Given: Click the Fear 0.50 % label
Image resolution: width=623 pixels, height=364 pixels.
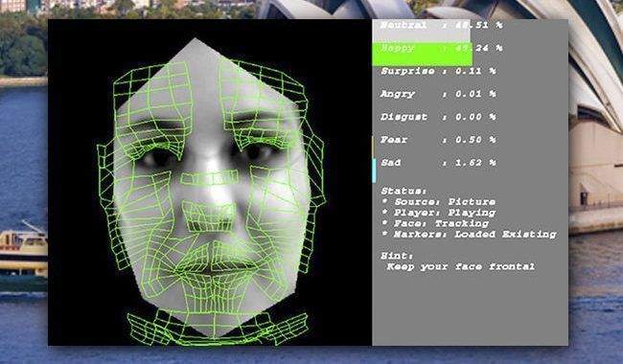Looking at the screenshot, I should point(438,140).
